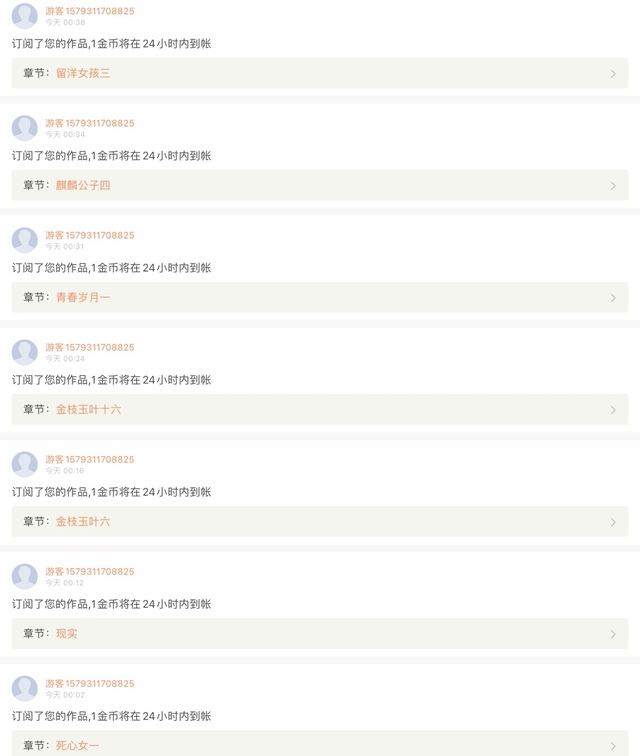640x756 pixels.
Task: Expand the 金枝玉叶十六 row arrow
Action: [x=613, y=410]
